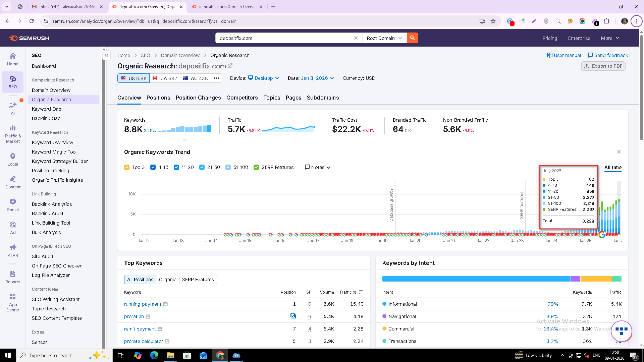This screenshot has width=644, height=362.
Task: Open the Local sidebar section
Action: (x=13, y=159)
